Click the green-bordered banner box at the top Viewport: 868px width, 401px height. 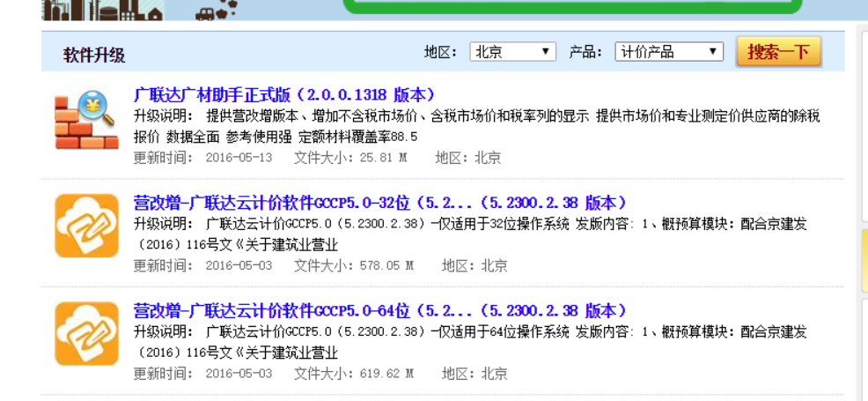pos(572,7)
